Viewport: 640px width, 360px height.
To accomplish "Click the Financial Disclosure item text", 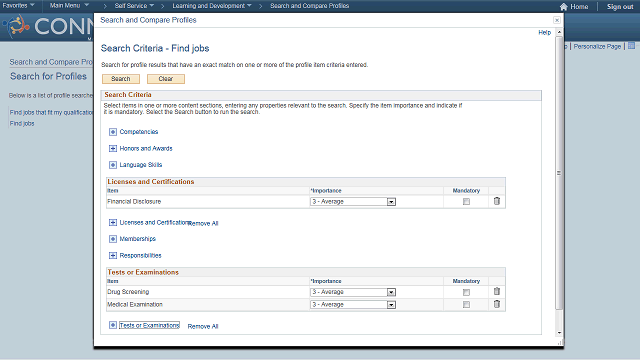I will 134,201.
